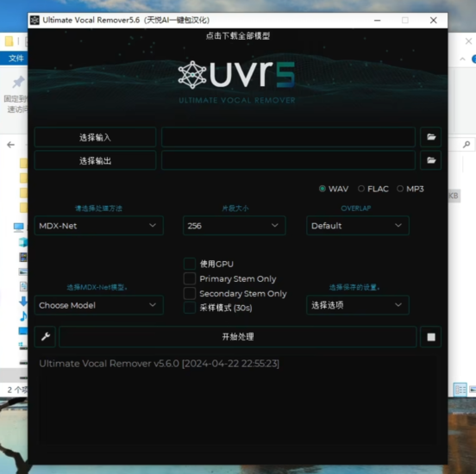Select MP3 output format

click(410, 189)
